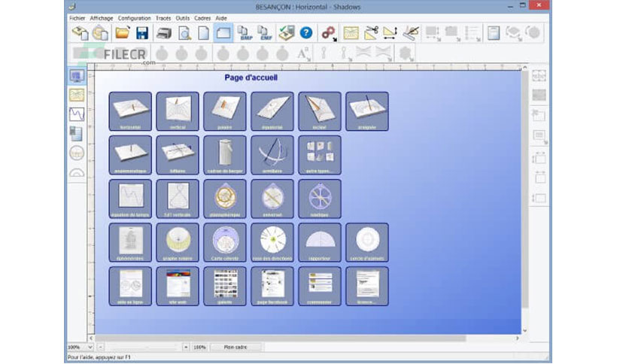Click the globe with pages toolbar icon

(x=100, y=33)
